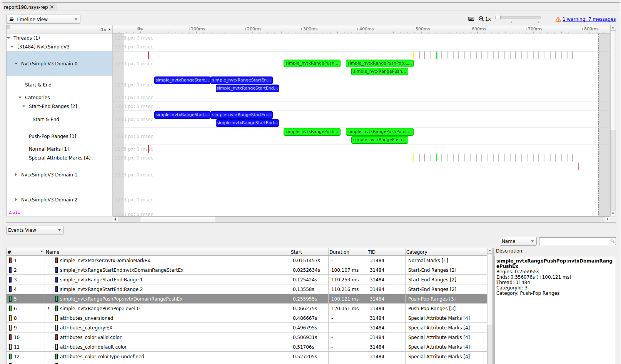Click the search magnifier inside the filter field
Screen dimensions: 621x364
tap(612, 241)
